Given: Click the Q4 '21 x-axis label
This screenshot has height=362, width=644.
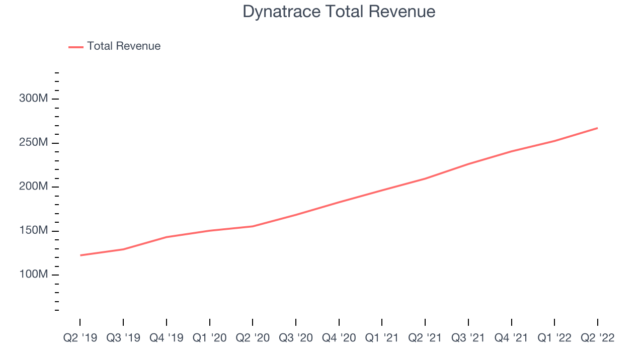Looking at the screenshot, I should coord(512,338).
